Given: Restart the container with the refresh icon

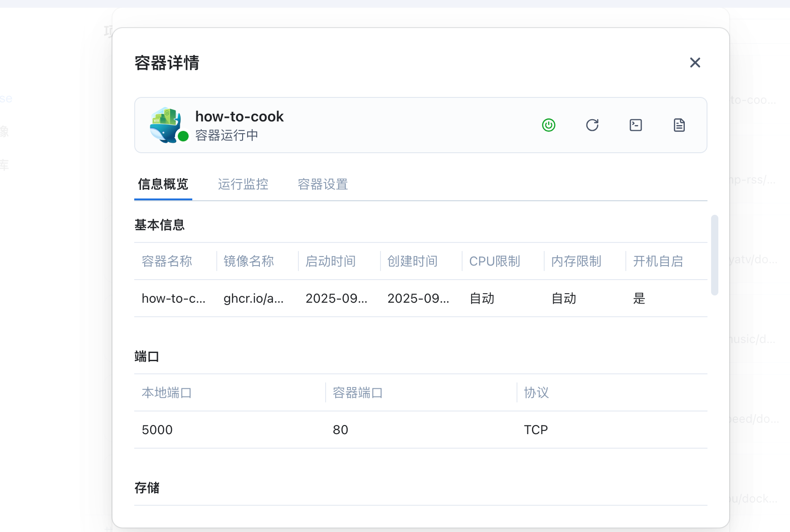Looking at the screenshot, I should click(592, 125).
